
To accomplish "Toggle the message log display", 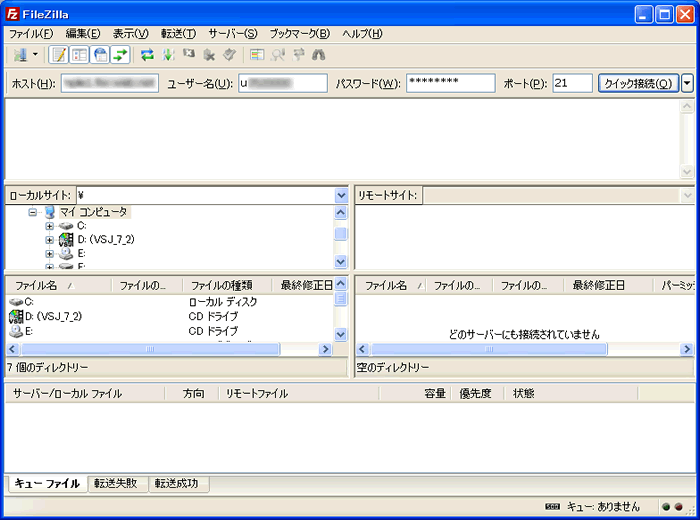I will (58, 55).
